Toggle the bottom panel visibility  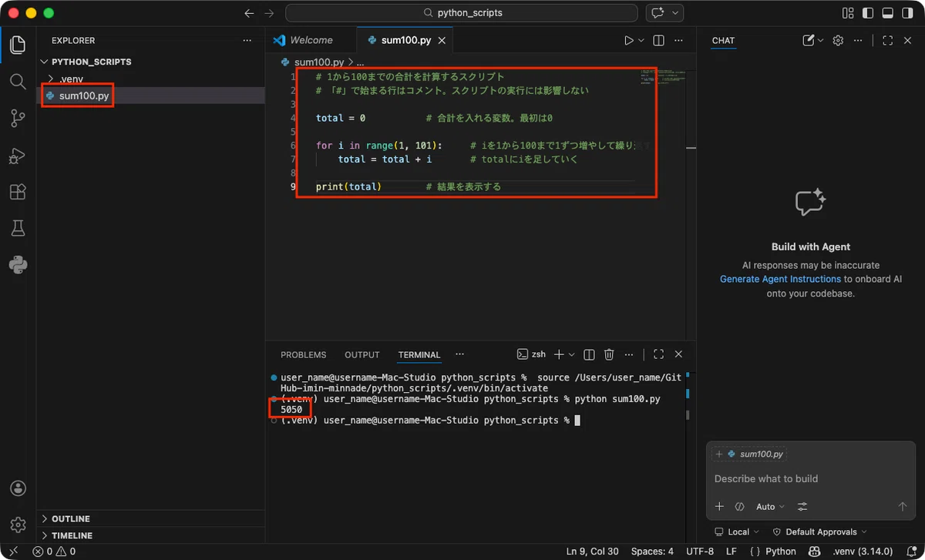point(888,13)
